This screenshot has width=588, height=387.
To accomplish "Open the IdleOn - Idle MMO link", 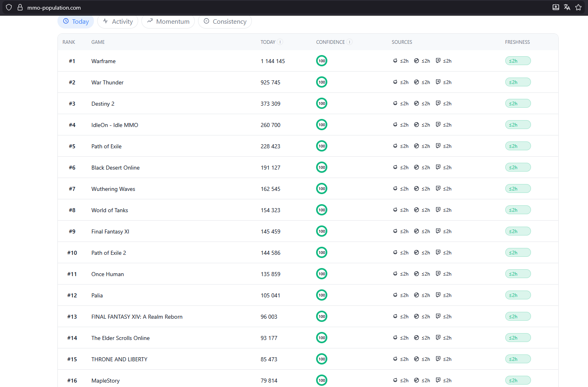I will click(x=114, y=125).
